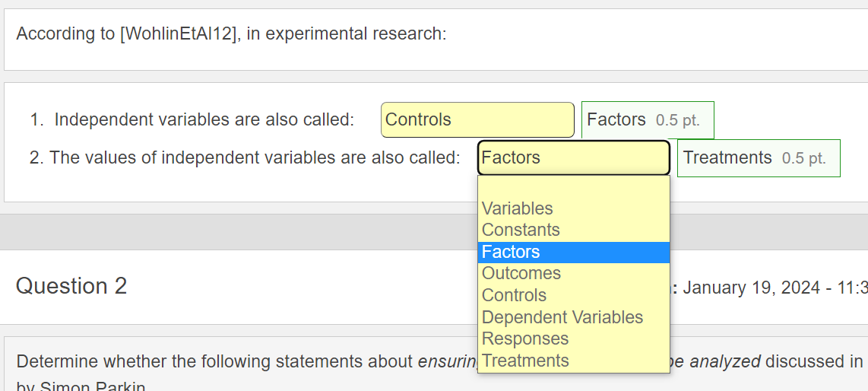Choose Outcomes from the option list
The width and height of the screenshot is (868, 391).
click(x=521, y=273)
